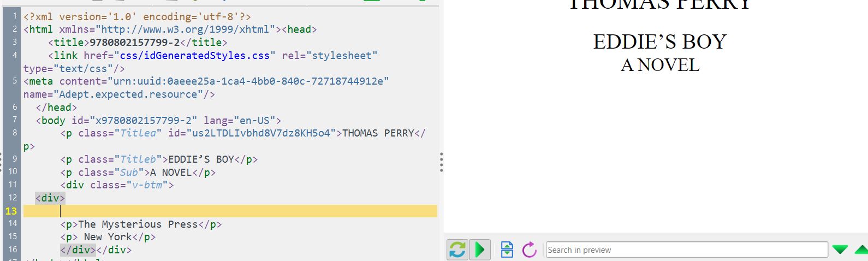Click the highlighted <div> tag on line 12
The height and width of the screenshot is (261, 868).
50,198
